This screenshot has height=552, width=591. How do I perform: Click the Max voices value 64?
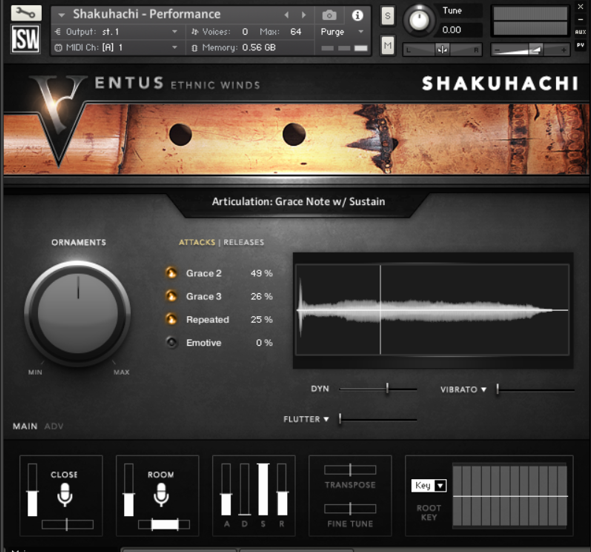tap(296, 32)
